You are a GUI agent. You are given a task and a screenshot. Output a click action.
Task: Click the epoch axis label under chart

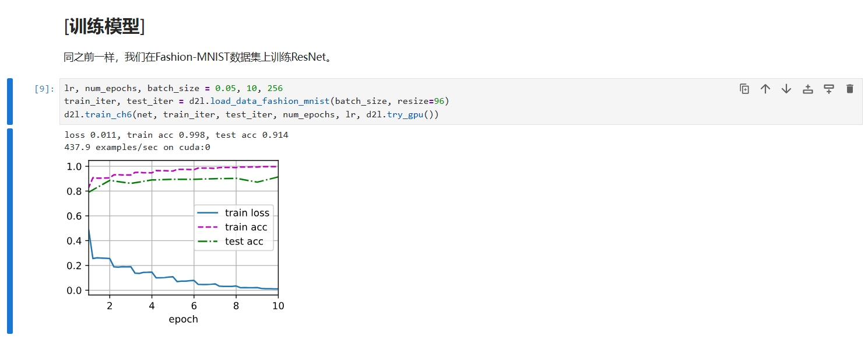coord(183,319)
